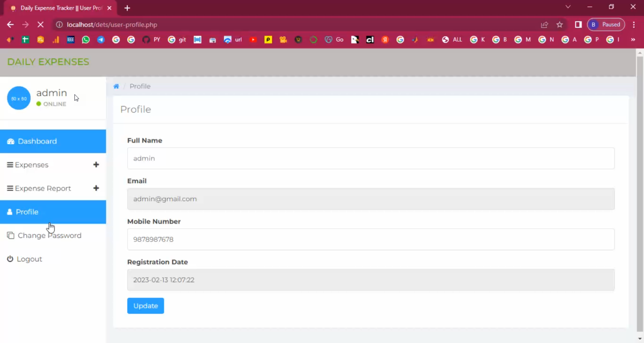Viewport: 644px width, 343px height.
Task: Open the ALL bookmark folder
Action: [x=452, y=39]
